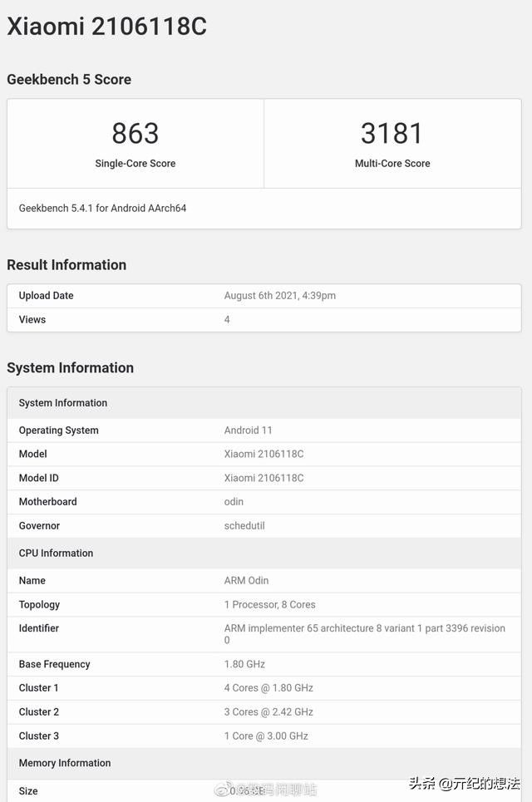Screen dimensions: 532x802
Task: Click the Multi-Core Score label
Action: pyautogui.click(x=392, y=163)
